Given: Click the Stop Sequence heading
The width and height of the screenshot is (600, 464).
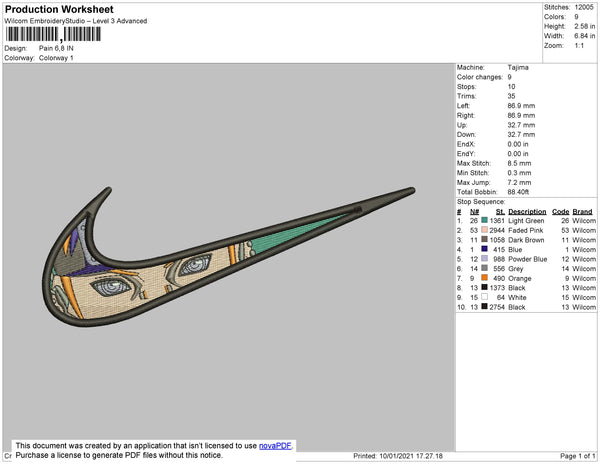Looking at the screenshot, I should 481,202.
